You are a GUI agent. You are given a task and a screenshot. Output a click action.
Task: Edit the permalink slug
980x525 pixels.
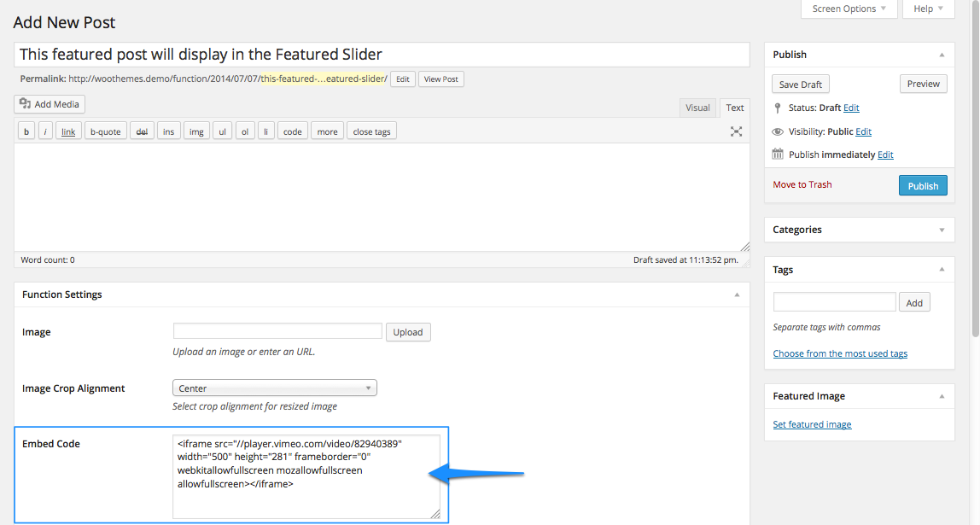coord(403,79)
